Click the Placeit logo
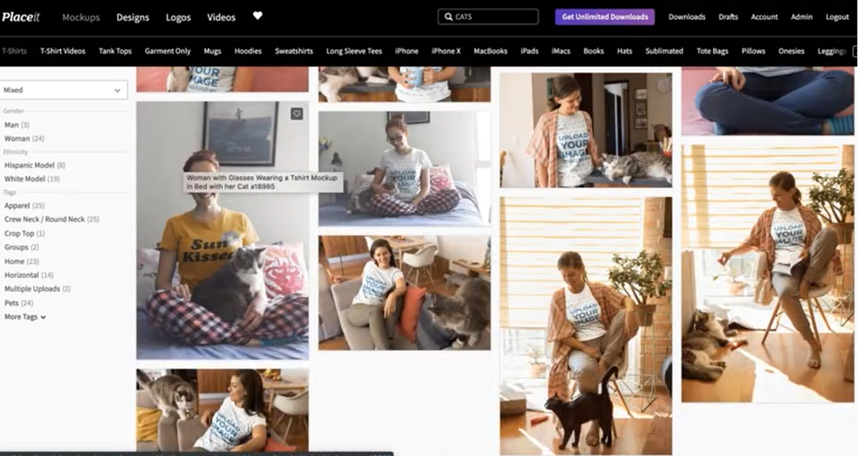The image size is (868, 456). [20, 17]
